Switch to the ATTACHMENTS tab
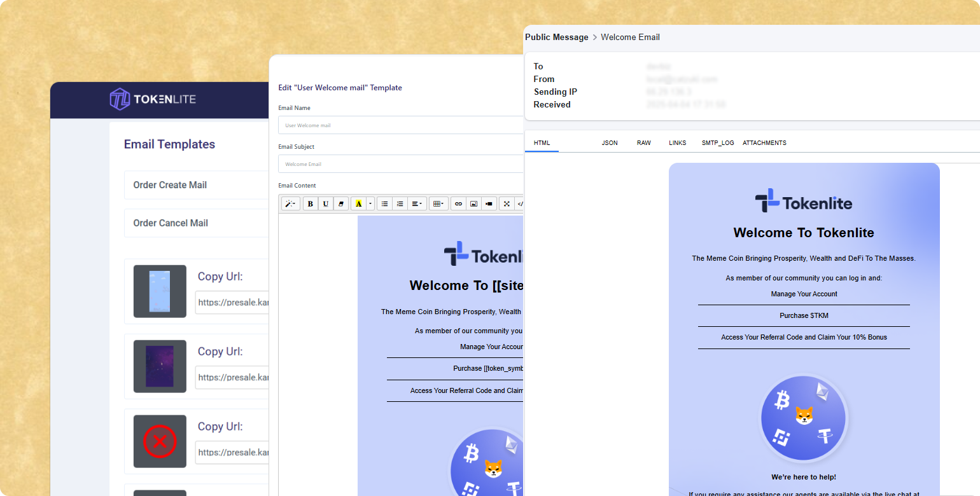Viewport: 980px width, 496px height. (x=764, y=143)
